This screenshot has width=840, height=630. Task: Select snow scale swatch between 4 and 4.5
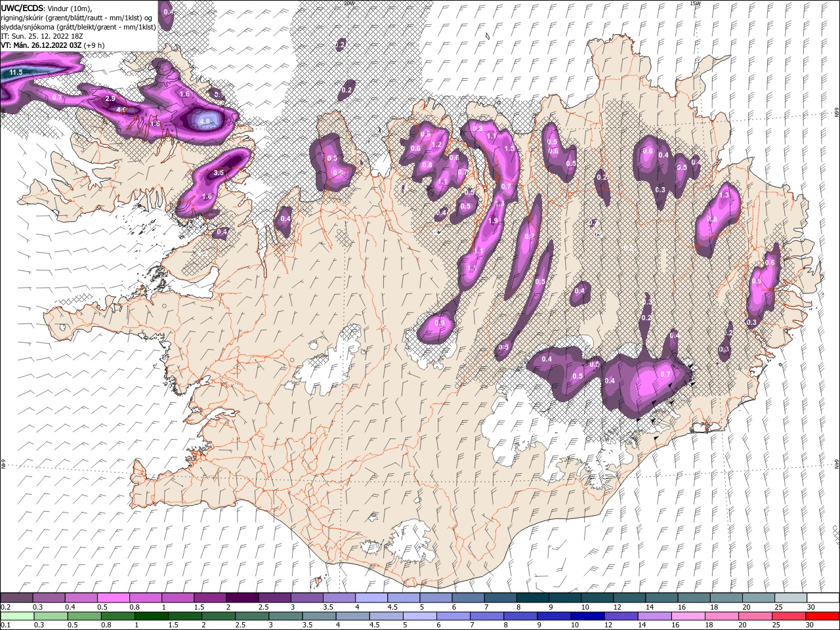(371, 598)
